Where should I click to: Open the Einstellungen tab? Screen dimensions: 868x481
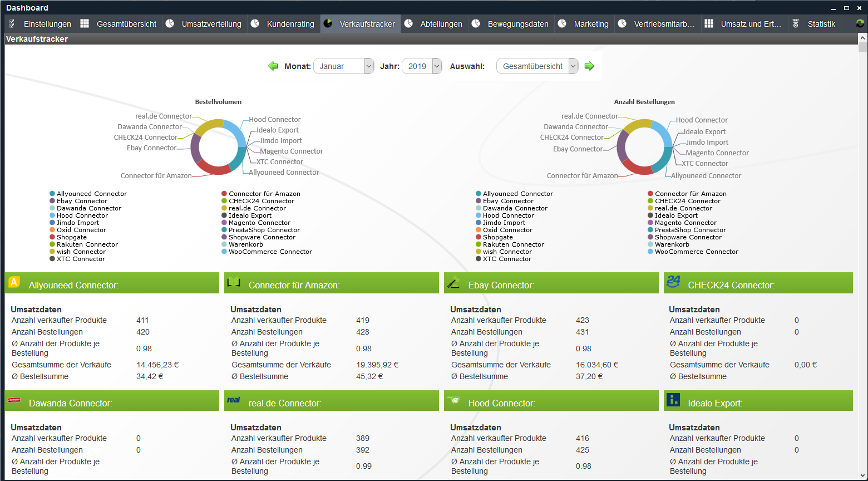(41, 24)
